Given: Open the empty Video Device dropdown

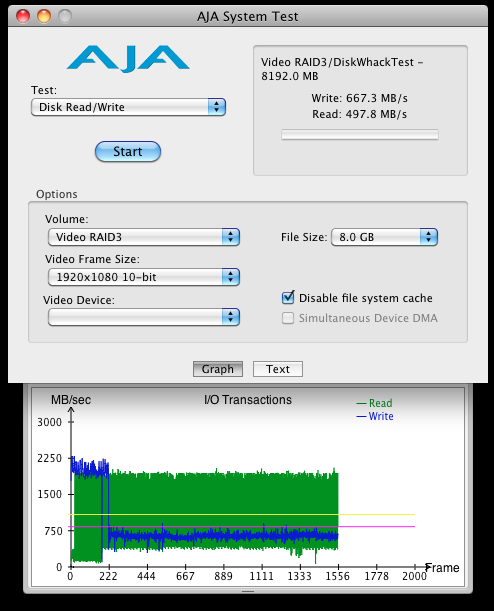Looking at the screenshot, I should point(144,317).
